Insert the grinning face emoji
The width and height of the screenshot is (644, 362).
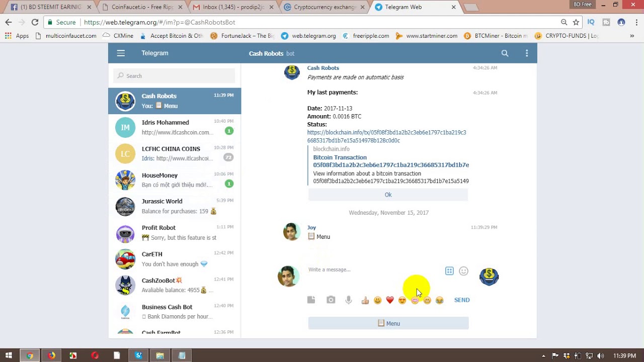coord(377,300)
